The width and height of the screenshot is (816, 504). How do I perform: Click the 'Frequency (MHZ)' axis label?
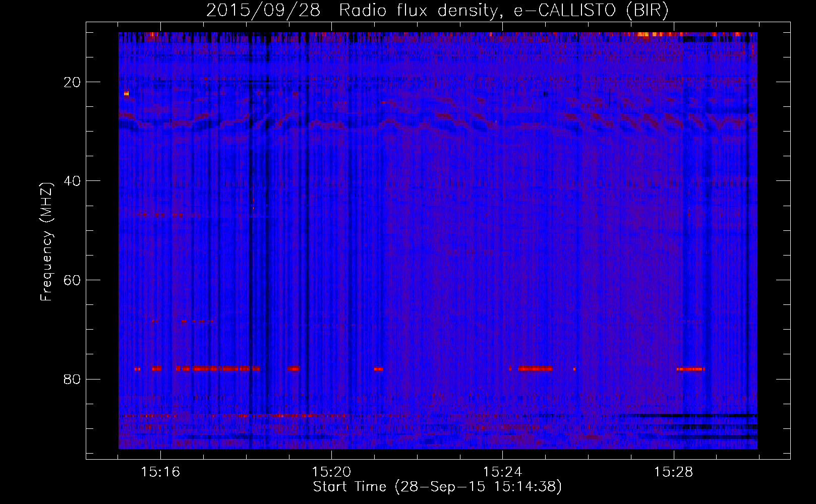coord(46,242)
